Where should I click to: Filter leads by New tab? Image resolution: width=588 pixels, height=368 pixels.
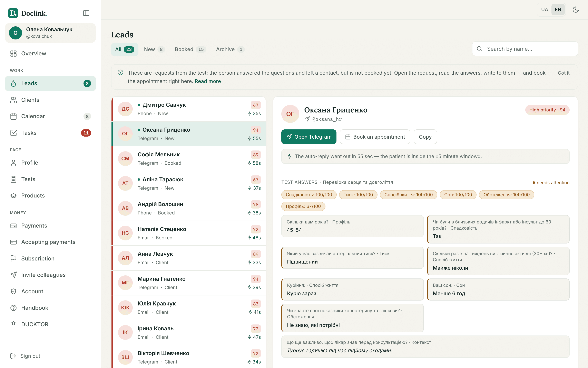(x=154, y=49)
